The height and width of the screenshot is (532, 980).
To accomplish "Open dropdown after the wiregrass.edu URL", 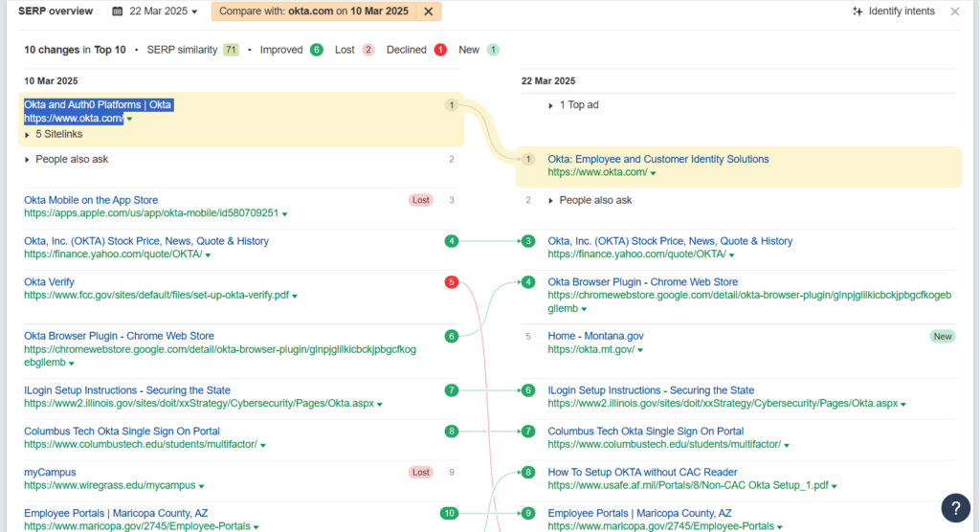I will tap(201, 486).
